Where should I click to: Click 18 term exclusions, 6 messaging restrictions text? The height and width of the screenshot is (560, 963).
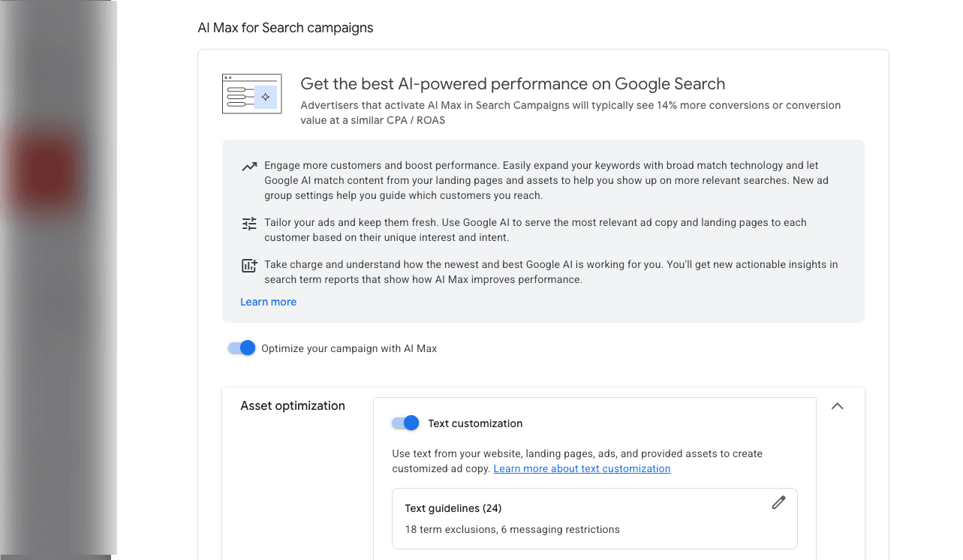(x=513, y=529)
